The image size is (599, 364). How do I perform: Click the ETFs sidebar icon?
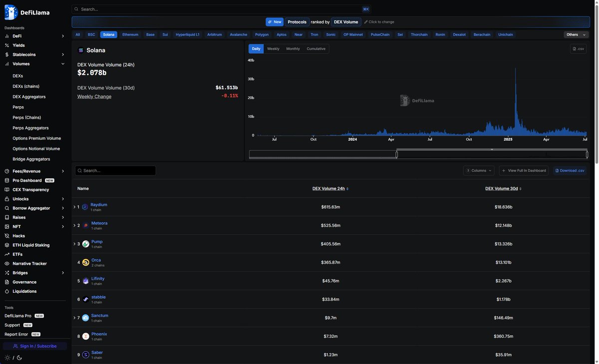tap(7, 254)
